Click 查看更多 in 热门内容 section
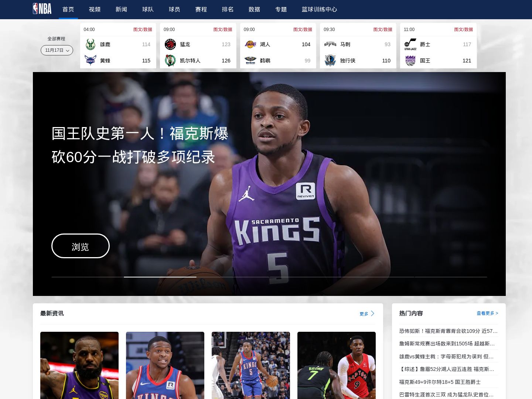 [487, 313]
